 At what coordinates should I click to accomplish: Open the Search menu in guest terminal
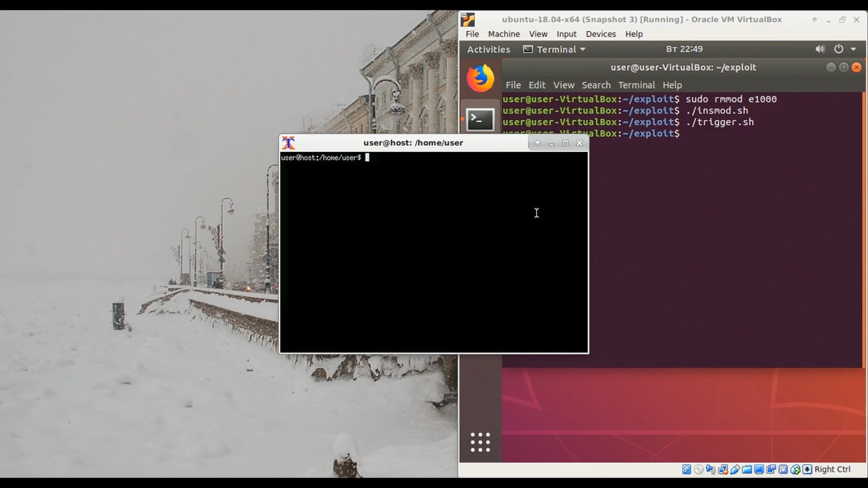pos(596,85)
